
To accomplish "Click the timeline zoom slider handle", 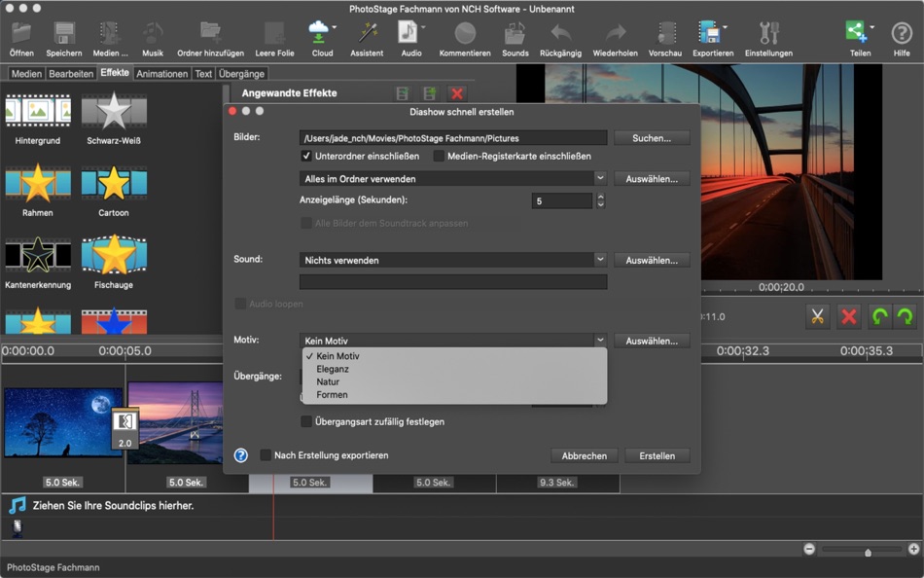I will coord(868,553).
